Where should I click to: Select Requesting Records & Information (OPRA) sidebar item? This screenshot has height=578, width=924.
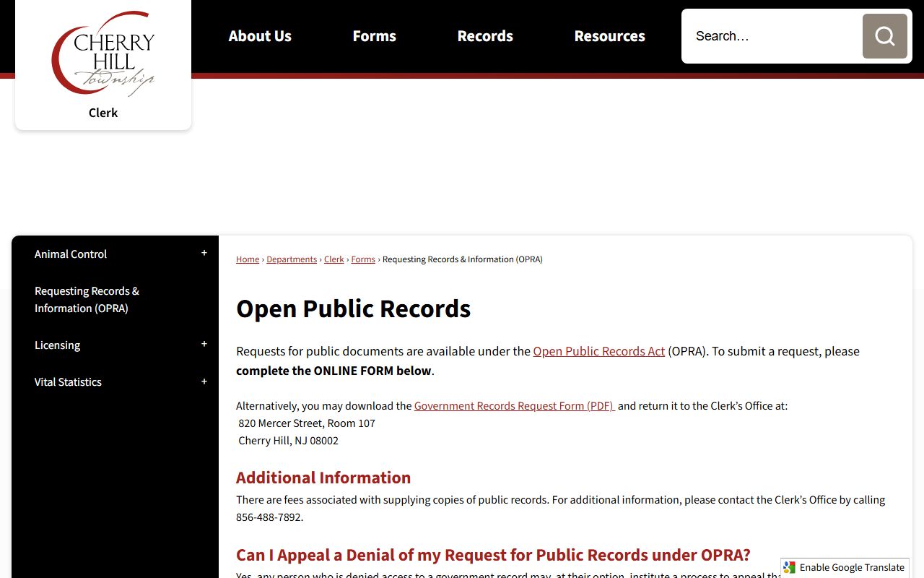pos(87,299)
